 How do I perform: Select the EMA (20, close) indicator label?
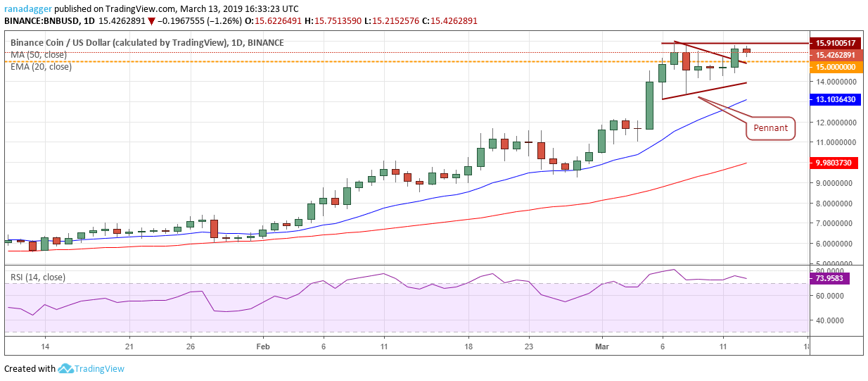pos(41,67)
